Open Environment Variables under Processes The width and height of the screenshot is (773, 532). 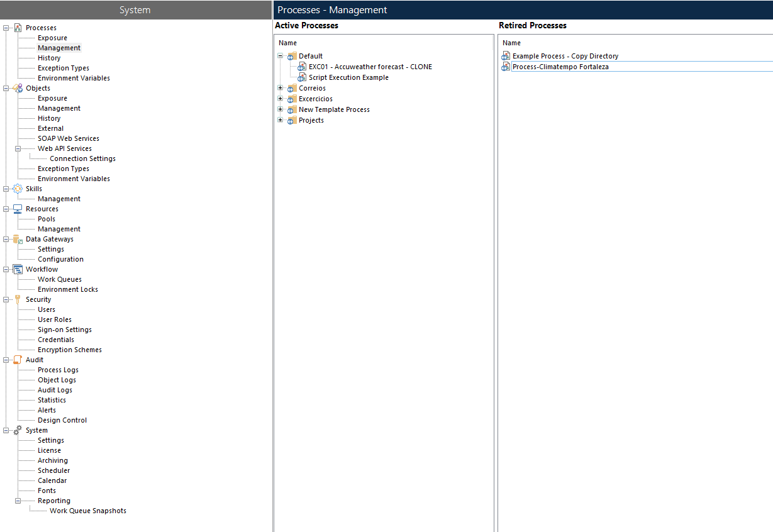[x=74, y=78]
